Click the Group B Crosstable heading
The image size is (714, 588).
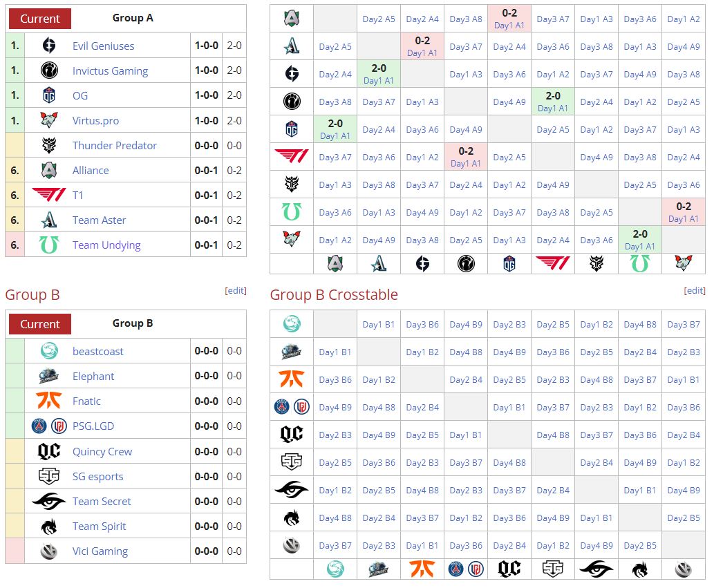(x=334, y=295)
